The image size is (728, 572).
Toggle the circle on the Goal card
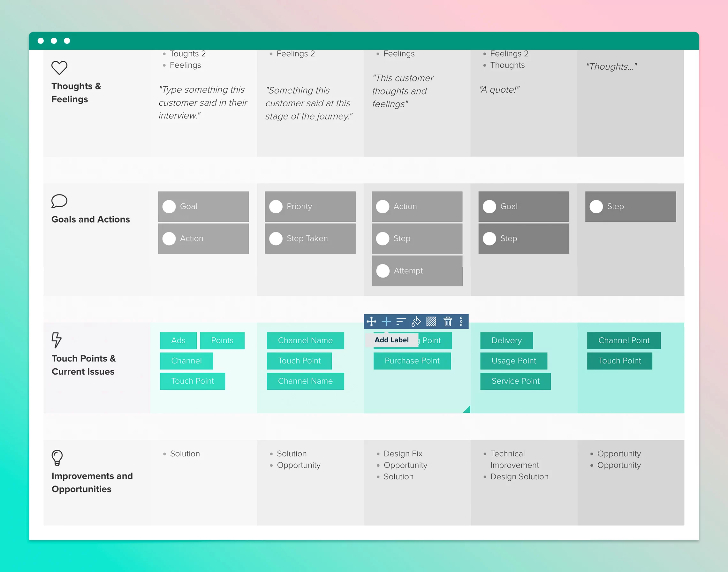click(169, 206)
